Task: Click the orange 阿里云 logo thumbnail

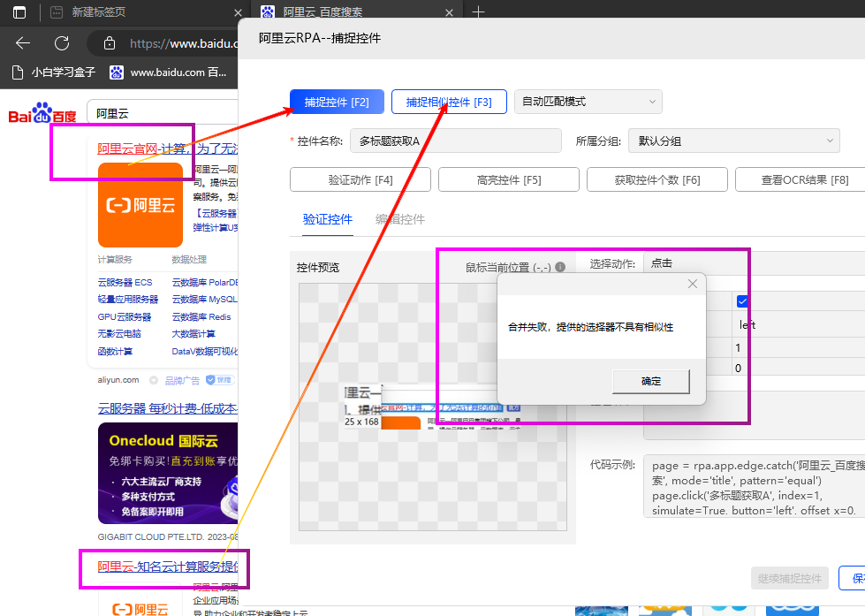Action: click(x=140, y=205)
